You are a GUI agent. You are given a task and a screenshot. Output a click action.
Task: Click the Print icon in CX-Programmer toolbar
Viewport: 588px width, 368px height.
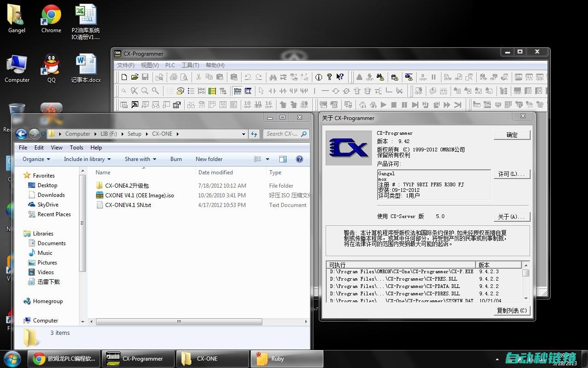[x=174, y=77]
